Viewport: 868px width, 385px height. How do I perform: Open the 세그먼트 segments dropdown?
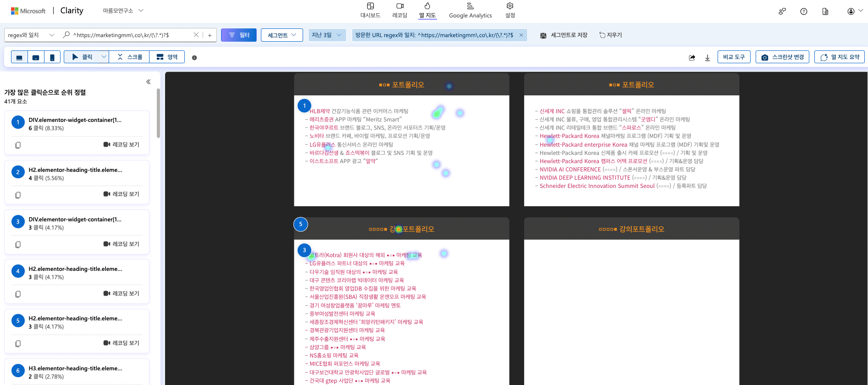282,35
